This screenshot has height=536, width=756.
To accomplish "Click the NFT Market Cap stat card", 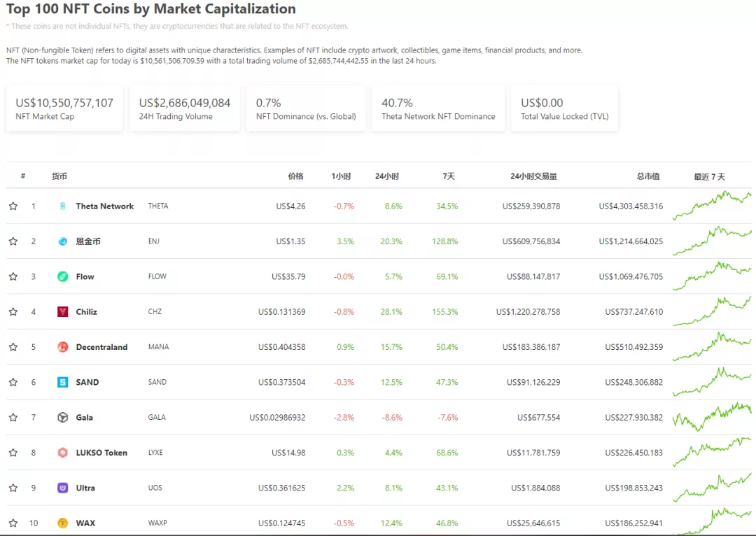I will coord(64,108).
